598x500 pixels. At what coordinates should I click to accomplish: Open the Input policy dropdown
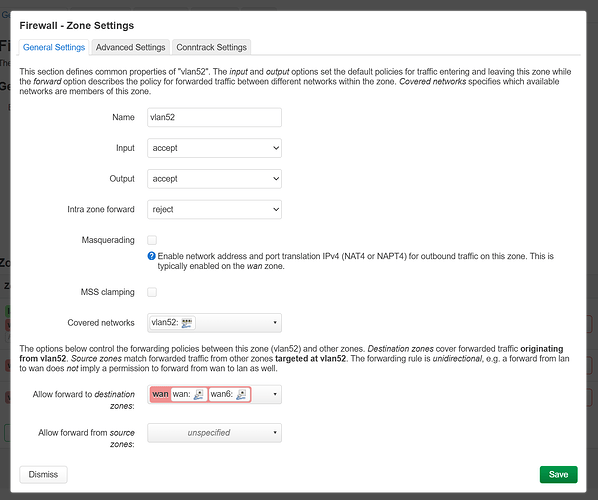[x=214, y=148]
